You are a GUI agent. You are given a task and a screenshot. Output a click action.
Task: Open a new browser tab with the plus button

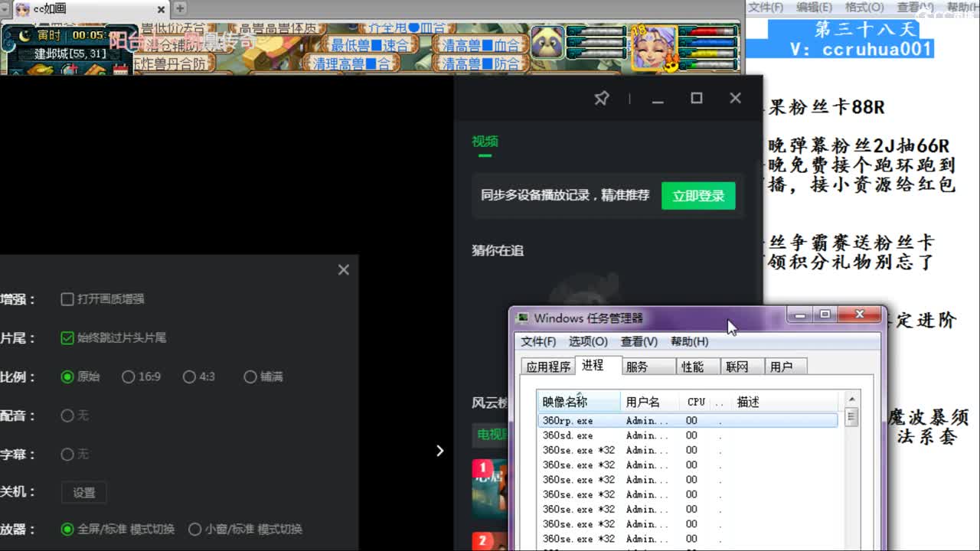point(180,8)
